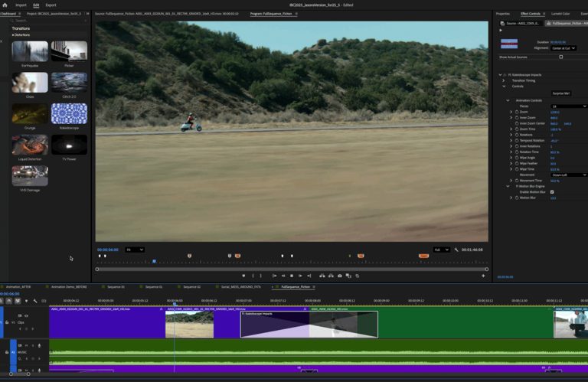
Task: Collapse the FX Kaleidoscope Impacts effect group
Action: tap(500, 75)
